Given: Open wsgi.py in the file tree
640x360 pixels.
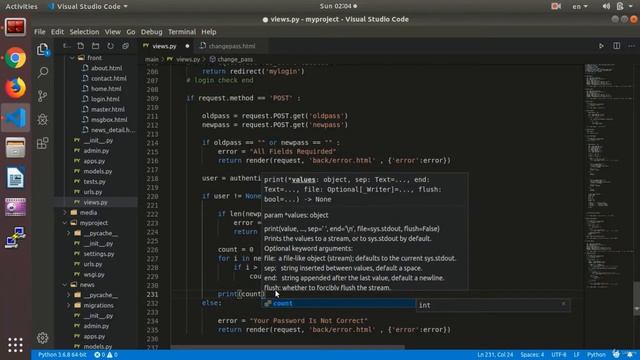Looking at the screenshot, I should pos(94,275).
